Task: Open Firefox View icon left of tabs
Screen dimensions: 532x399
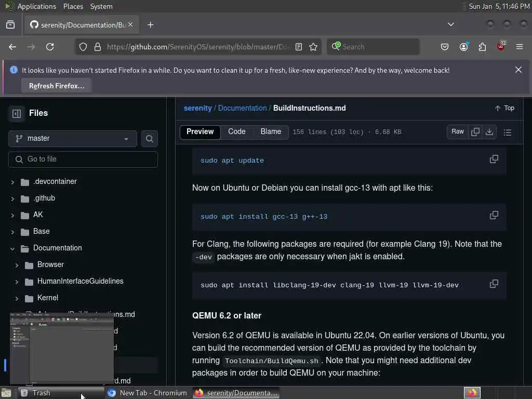Action: [x=10, y=24]
